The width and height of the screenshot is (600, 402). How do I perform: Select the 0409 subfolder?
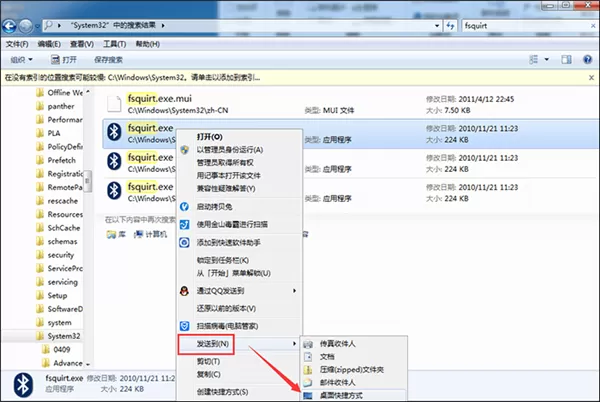56,349
